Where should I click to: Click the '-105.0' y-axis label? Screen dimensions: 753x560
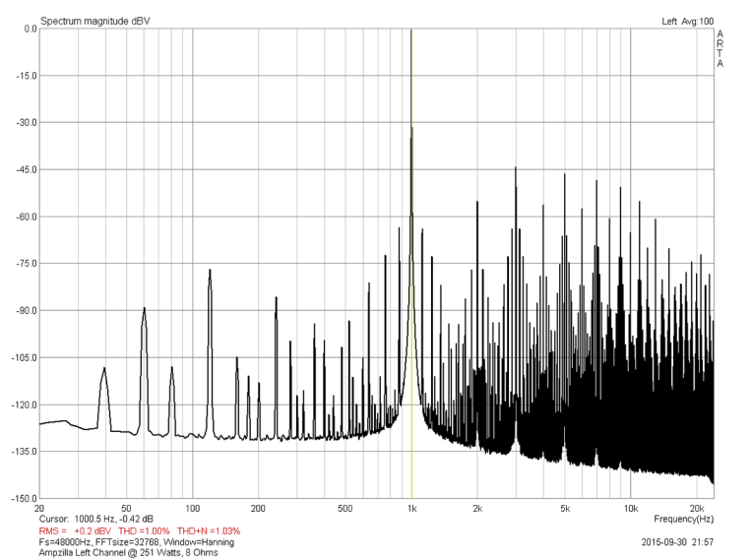[x=24, y=358]
